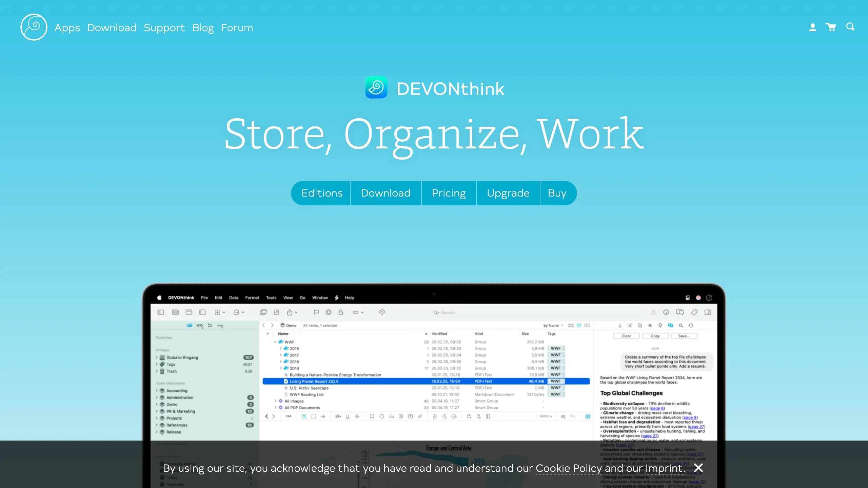Image resolution: width=868 pixels, height=488 pixels.
Task: Select the WWF Reading List row
Action: pos(426,394)
